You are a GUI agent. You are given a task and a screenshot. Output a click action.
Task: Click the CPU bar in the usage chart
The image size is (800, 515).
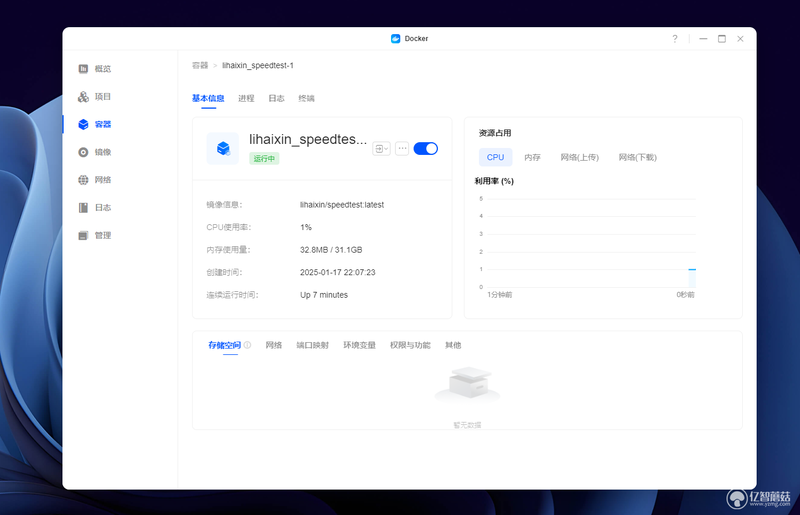click(x=692, y=278)
